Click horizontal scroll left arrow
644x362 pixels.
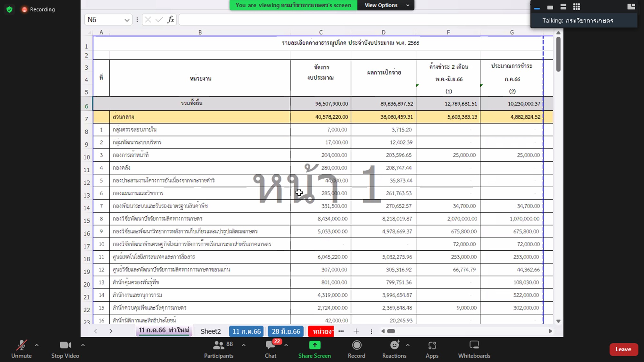point(383,331)
